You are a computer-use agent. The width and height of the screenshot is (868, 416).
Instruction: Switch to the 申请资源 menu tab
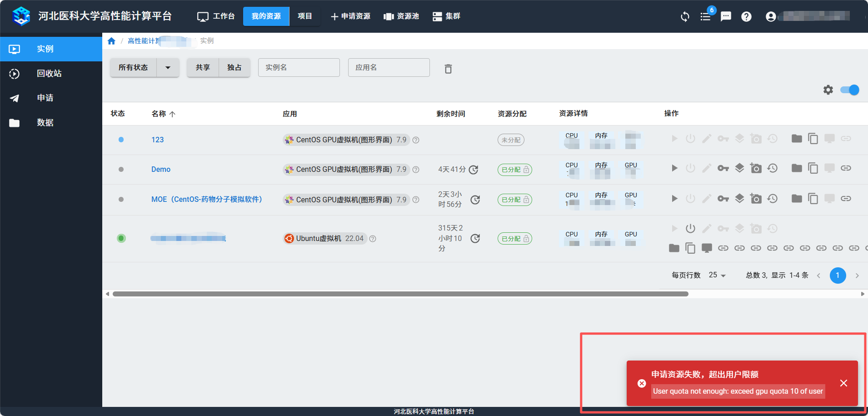350,16
